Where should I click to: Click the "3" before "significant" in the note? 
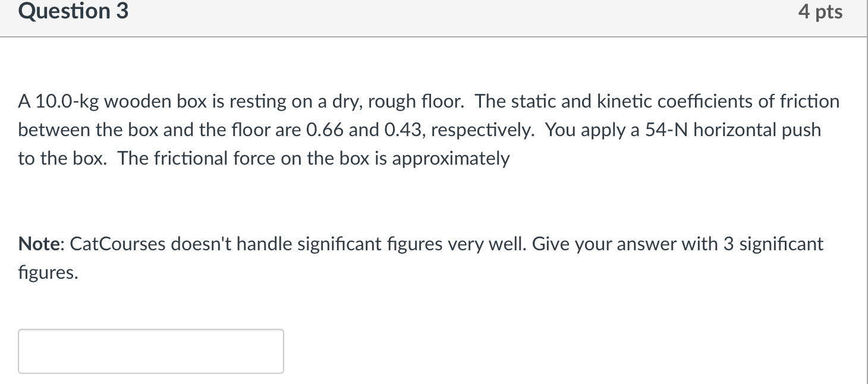pyautogui.click(x=728, y=244)
